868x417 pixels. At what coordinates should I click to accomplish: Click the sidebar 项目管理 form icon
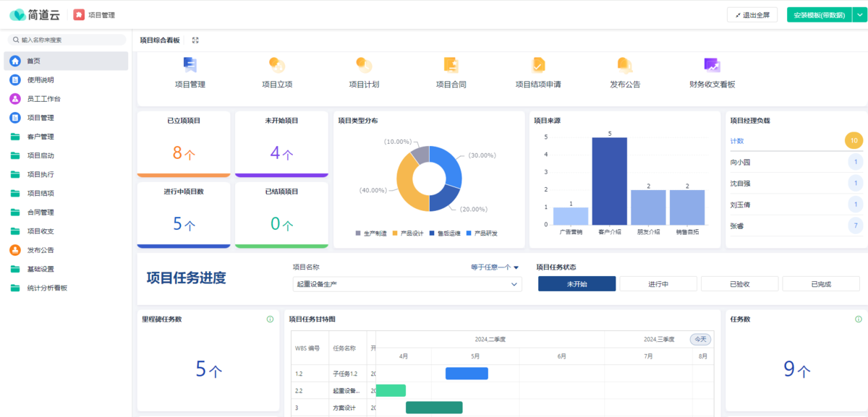(x=15, y=117)
